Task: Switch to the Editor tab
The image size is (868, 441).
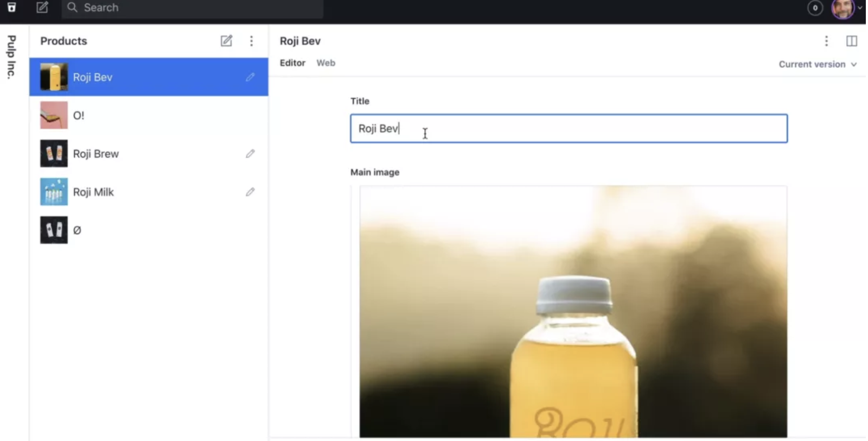Action: (x=292, y=63)
